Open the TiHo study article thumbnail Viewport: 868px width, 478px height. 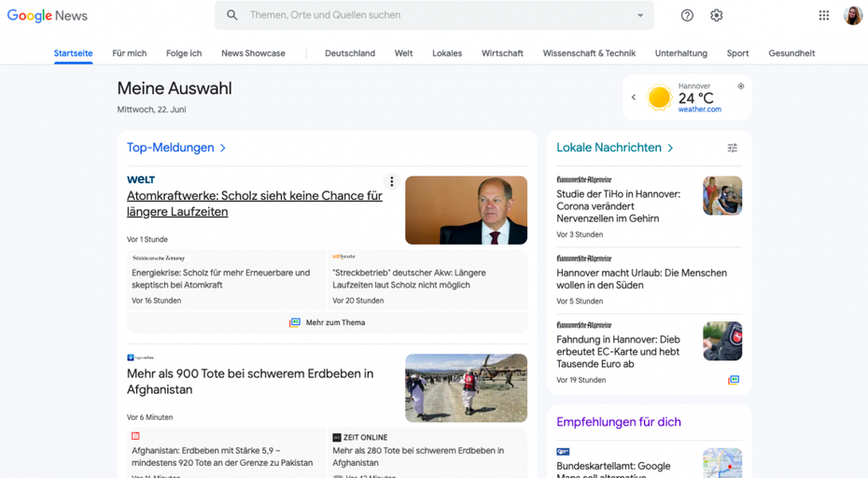[722, 195]
